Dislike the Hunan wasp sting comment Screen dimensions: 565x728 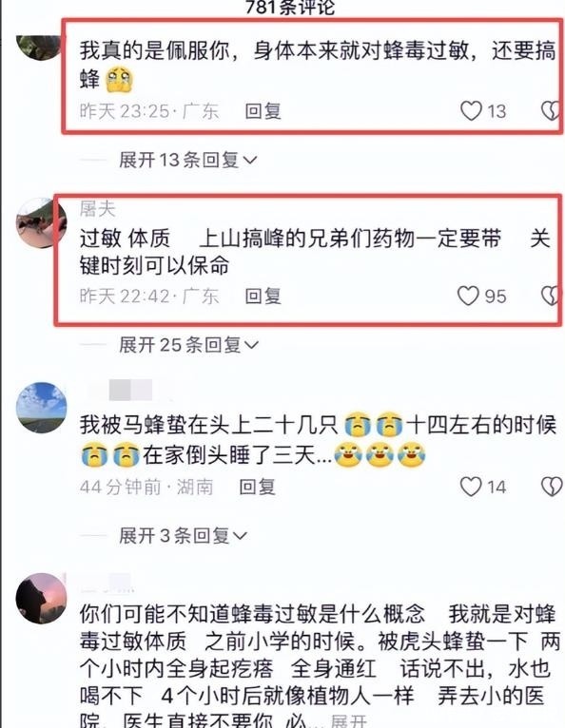[x=552, y=487]
